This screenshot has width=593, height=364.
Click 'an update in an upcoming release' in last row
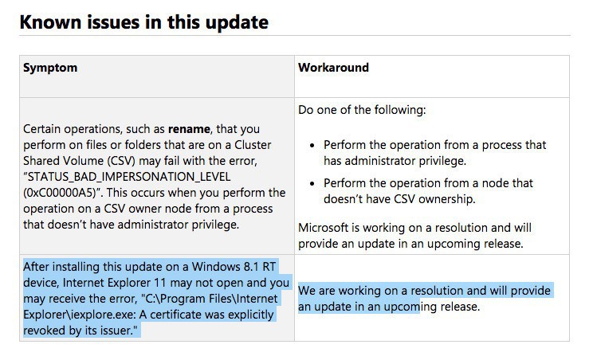tap(389, 306)
